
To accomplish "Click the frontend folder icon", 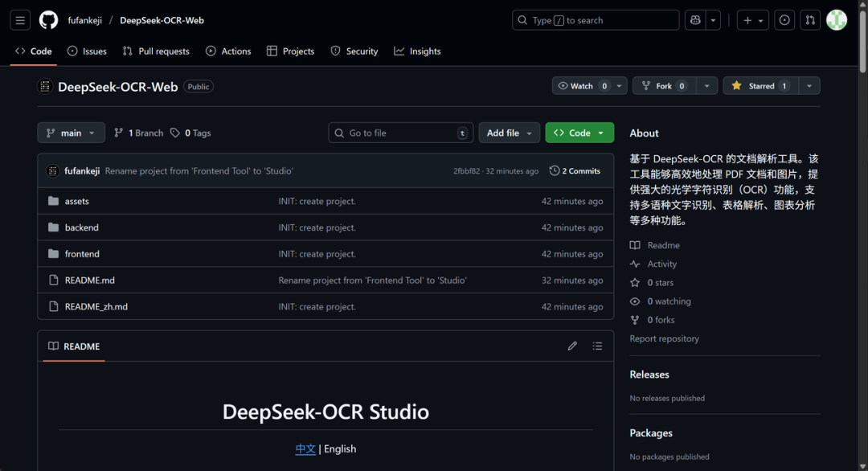I will (x=53, y=253).
